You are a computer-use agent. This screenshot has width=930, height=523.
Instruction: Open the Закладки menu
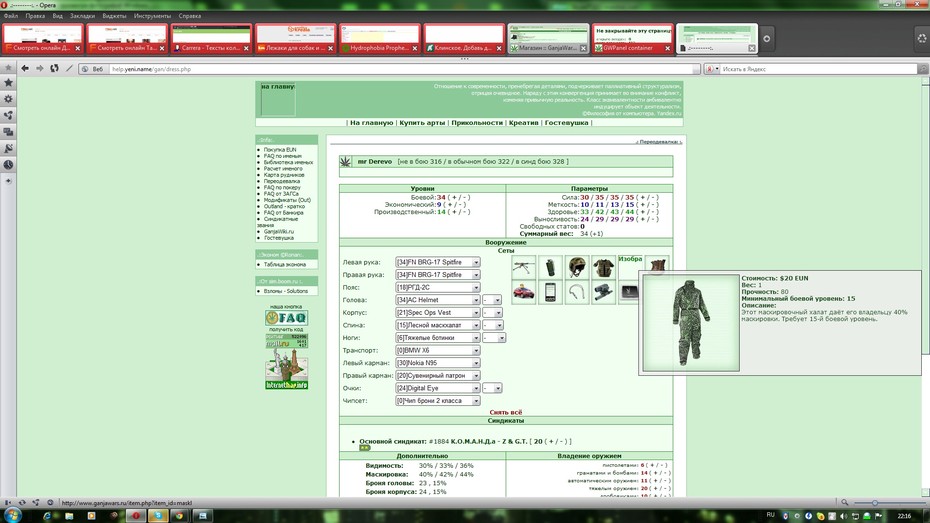82,16
